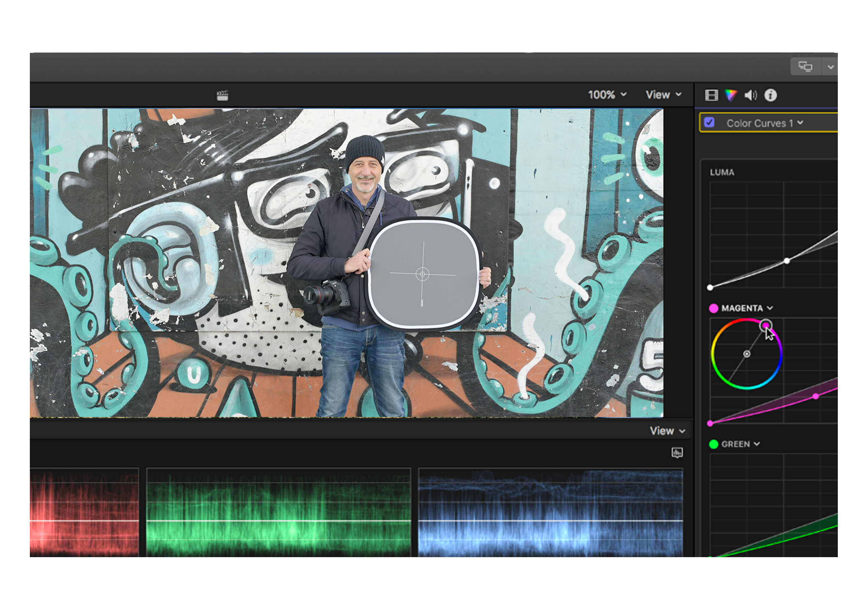The image size is (868, 610).
Task: Click the secondary display button
Action: coord(805,67)
